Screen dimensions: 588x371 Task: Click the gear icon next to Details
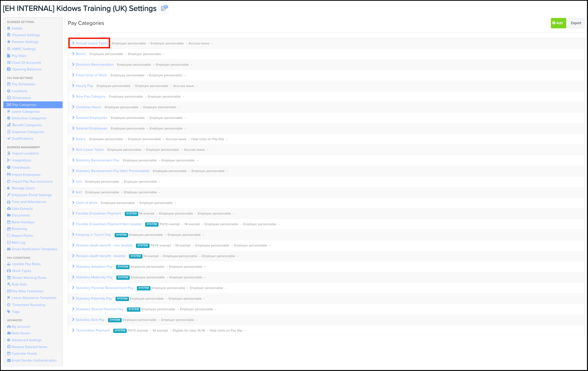pyautogui.click(x=9, y=28)
